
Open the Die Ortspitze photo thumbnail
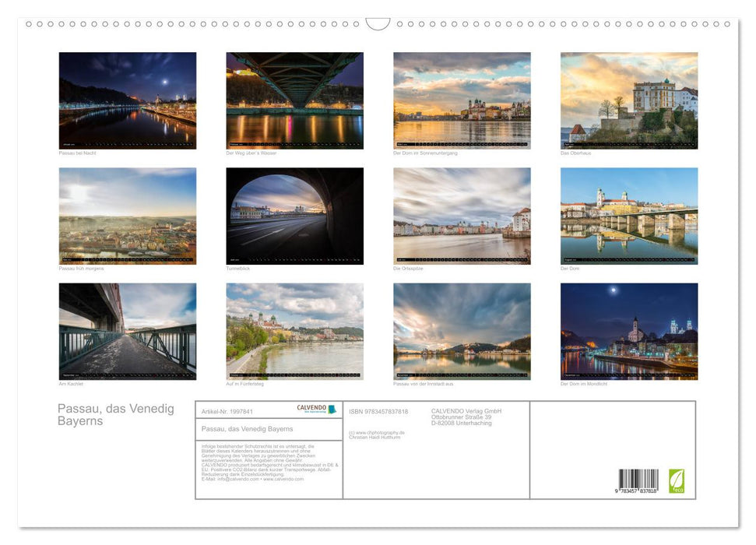[461, 214]
